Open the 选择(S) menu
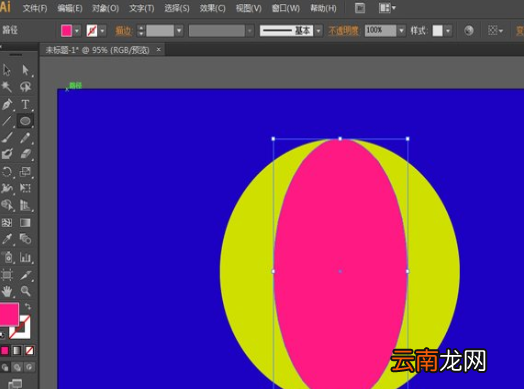This screenshot has height=389, width=524. tap(177, 8)
